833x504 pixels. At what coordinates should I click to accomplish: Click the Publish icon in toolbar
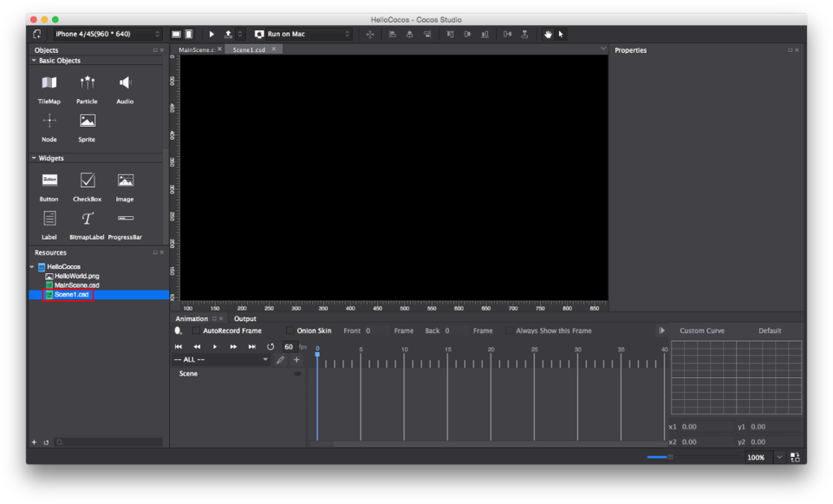pos(228,34)
